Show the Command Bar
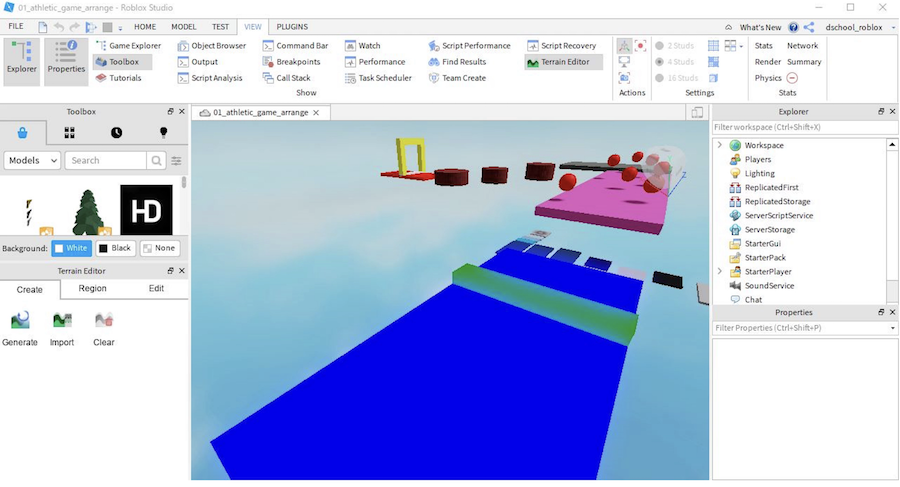The width and height of the screenshot is (900, 487). click(296, 45)
